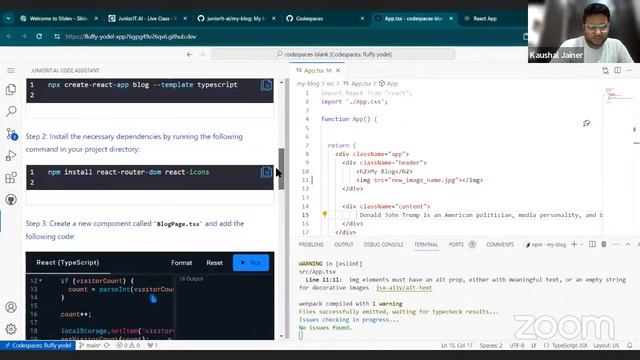640x360 pixels.
Task: Click the notifications bell in status bar
Action: [630, 345]
